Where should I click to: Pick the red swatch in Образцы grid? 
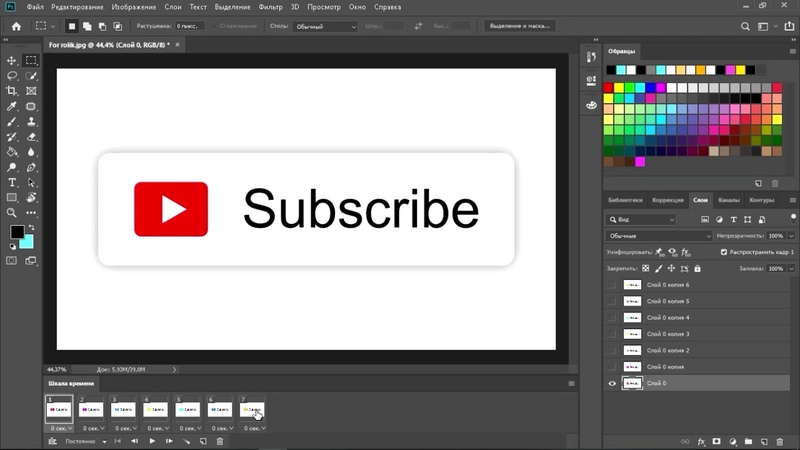608,88
